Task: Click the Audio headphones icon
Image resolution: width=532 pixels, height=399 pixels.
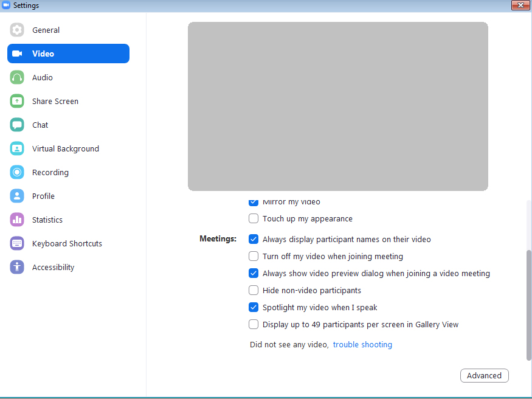Action: point(17,77)
